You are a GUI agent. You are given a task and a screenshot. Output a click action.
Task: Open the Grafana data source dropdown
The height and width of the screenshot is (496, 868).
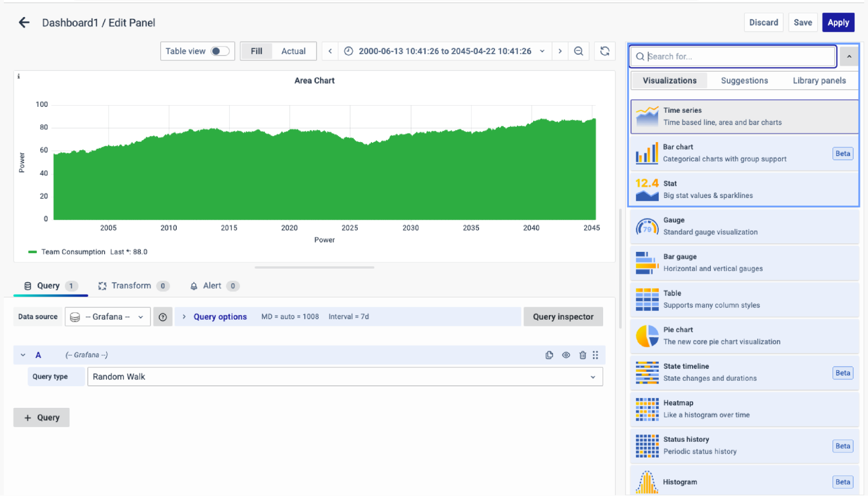107,317
